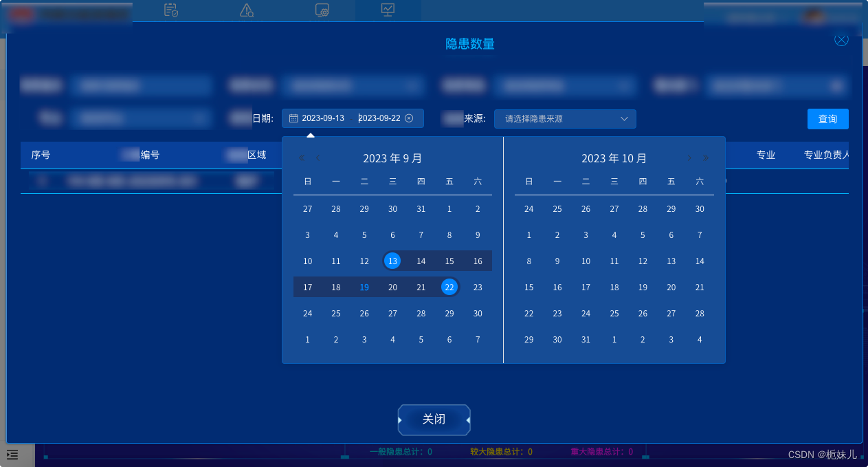Select the hazard warning search icon
The image size is (868, 467).
click(x=246, y=10)
